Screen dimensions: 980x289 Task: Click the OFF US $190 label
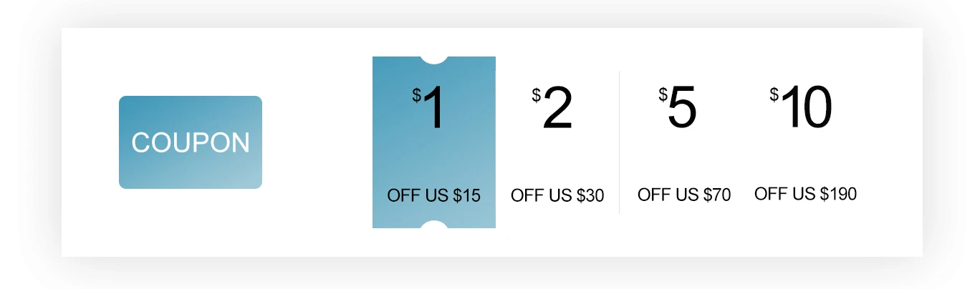click(x=806, y=194)
